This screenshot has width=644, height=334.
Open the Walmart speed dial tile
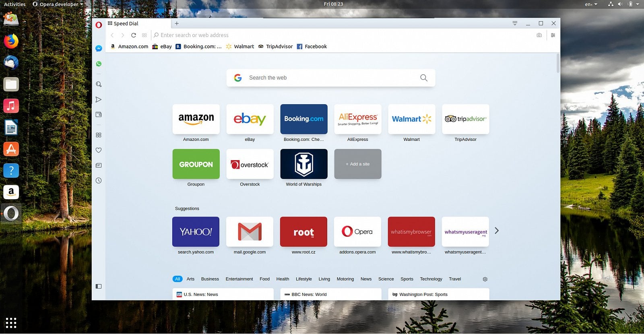click(412, 119)
